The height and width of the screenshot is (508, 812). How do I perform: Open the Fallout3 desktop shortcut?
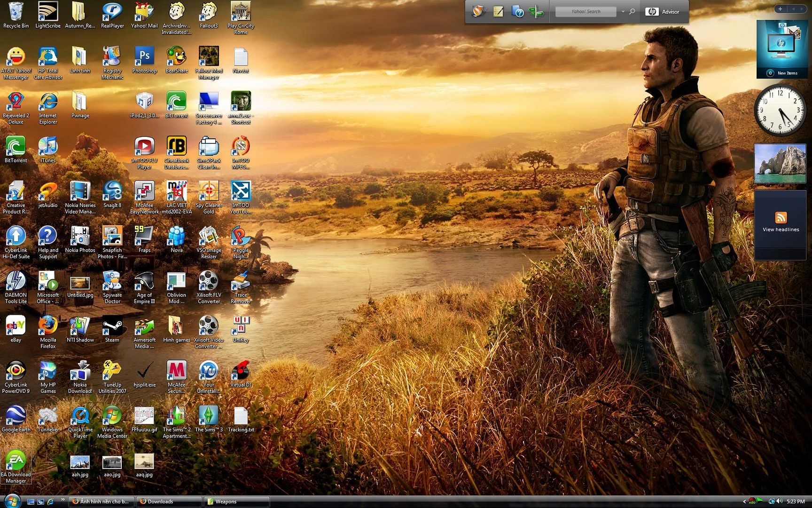click(209, 15)
